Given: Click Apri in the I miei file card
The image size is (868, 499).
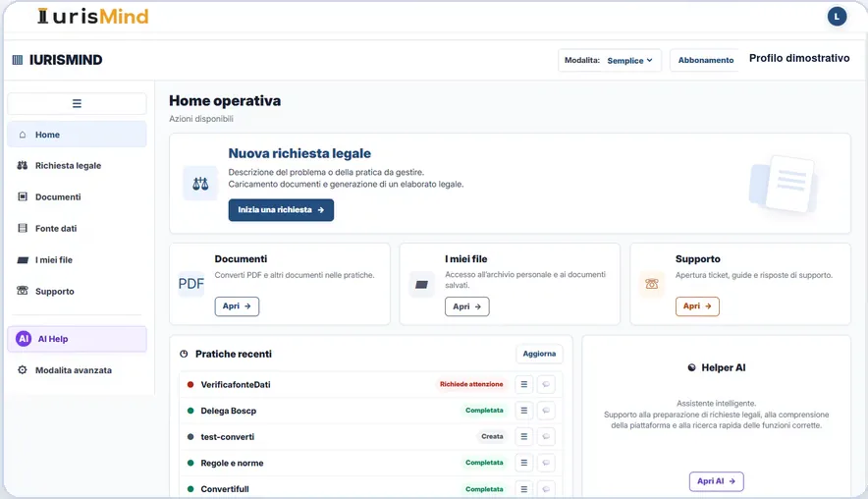Looking at the screenshot, I should 467,306.
